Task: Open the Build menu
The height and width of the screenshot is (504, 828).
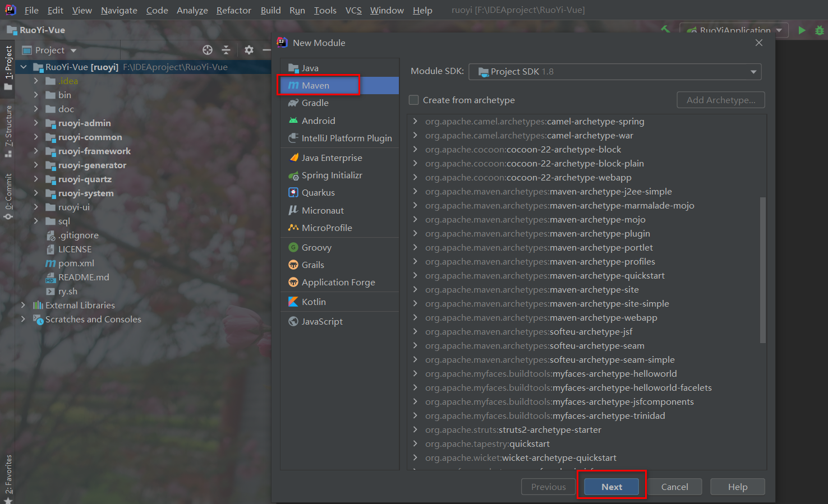Action: point(270,10)
